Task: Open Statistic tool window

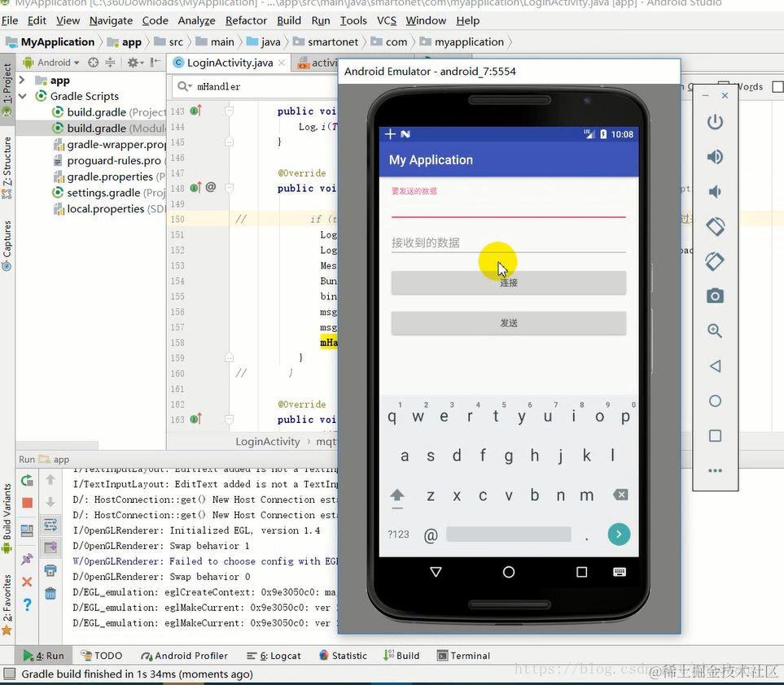Action: (343, 656)
